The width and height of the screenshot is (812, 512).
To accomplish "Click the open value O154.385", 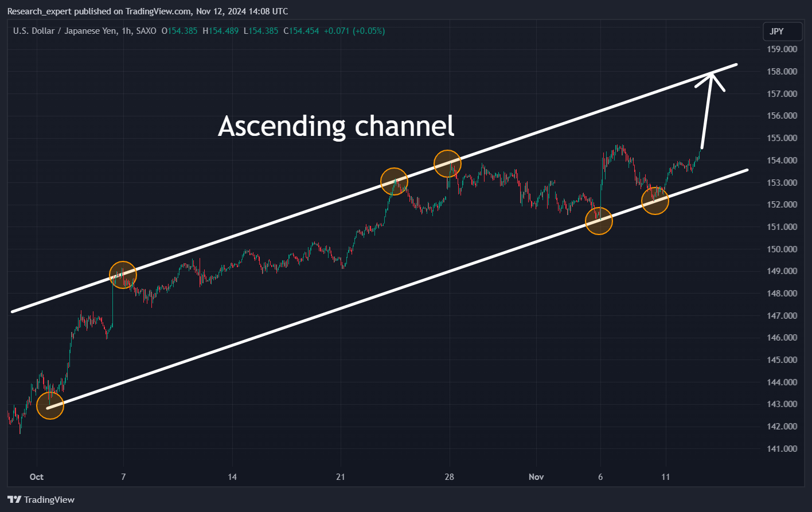I will [x=181, y=31].
